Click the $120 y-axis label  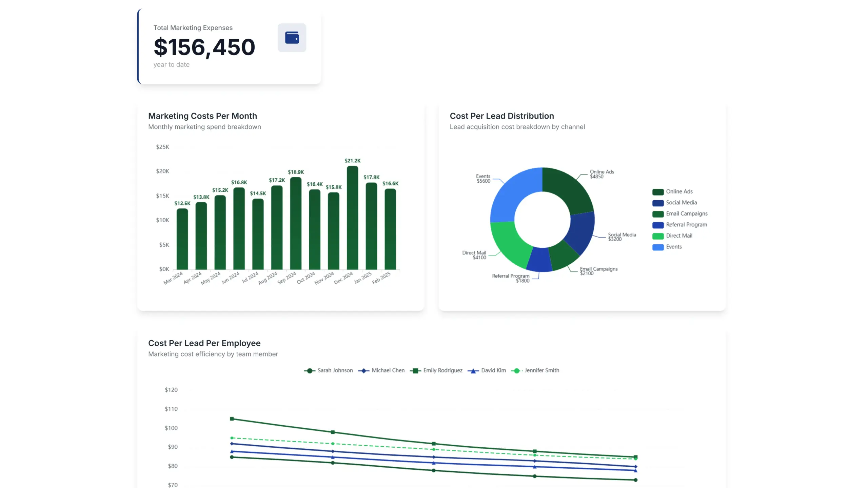tap(171, 390)
